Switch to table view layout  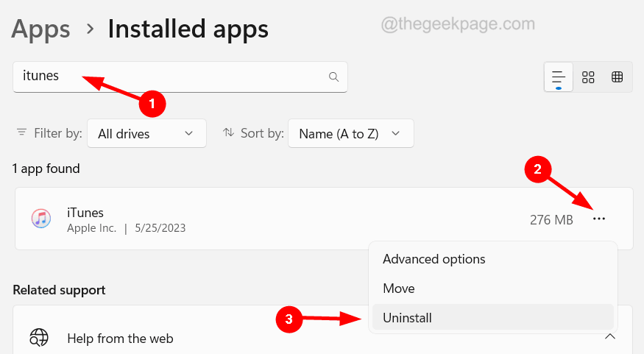click(x=618, y=77)
